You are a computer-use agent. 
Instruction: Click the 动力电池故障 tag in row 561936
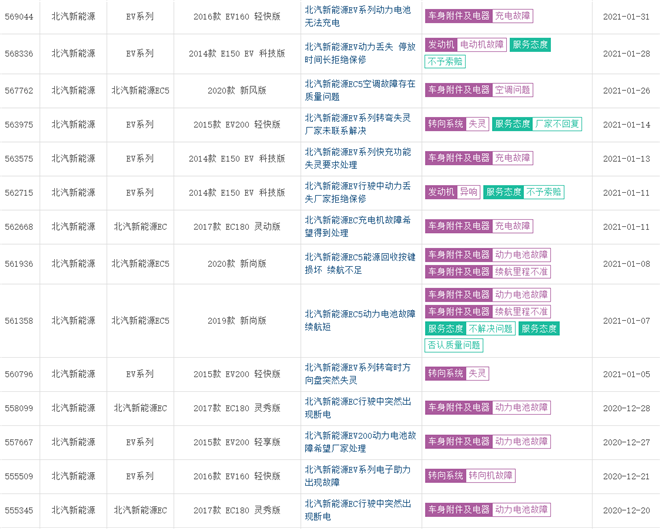pyautogui.click(x=521, y=255)
